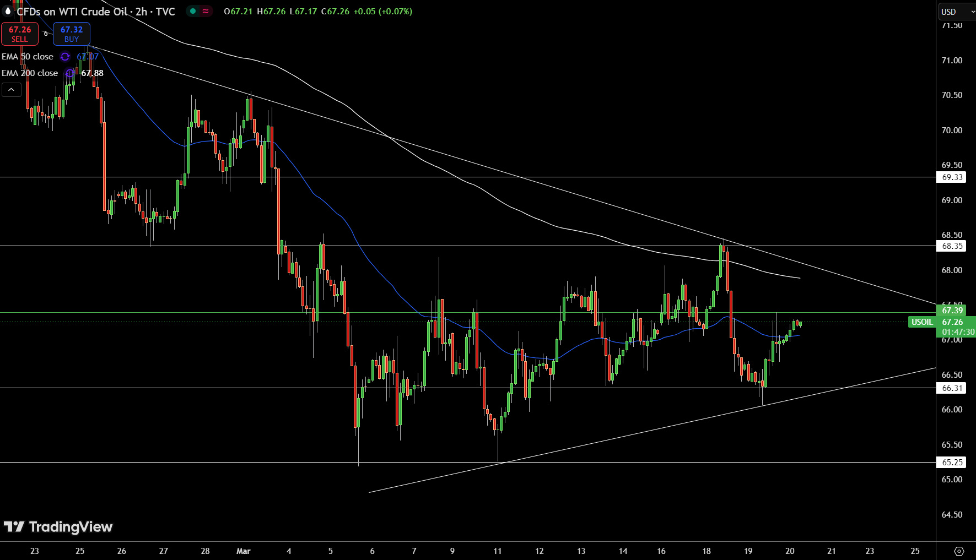Click the change value +0.05 (+0.07%)
The image size is (976, 560).
[x=382, y=12]
